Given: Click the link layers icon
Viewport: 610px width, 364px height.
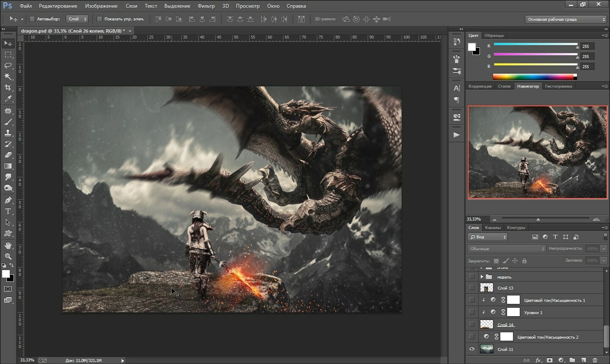Looking at the screenshot, I should coord(527,360).
